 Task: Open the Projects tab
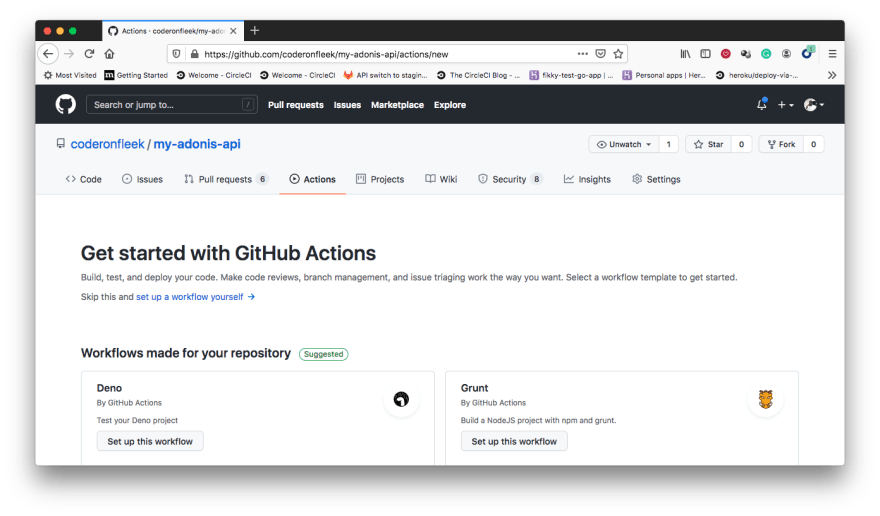(380, 179)
